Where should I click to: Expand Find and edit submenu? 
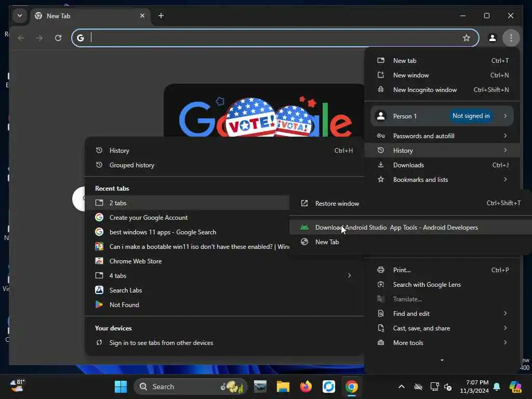pos(443,314)
